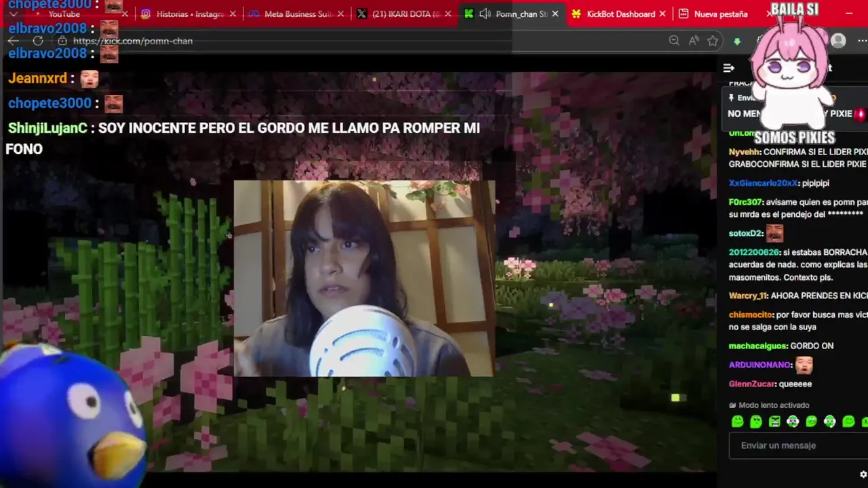Pick the fifth green emote
This screenshot has height=488, width=868.
tap(812, 422)
